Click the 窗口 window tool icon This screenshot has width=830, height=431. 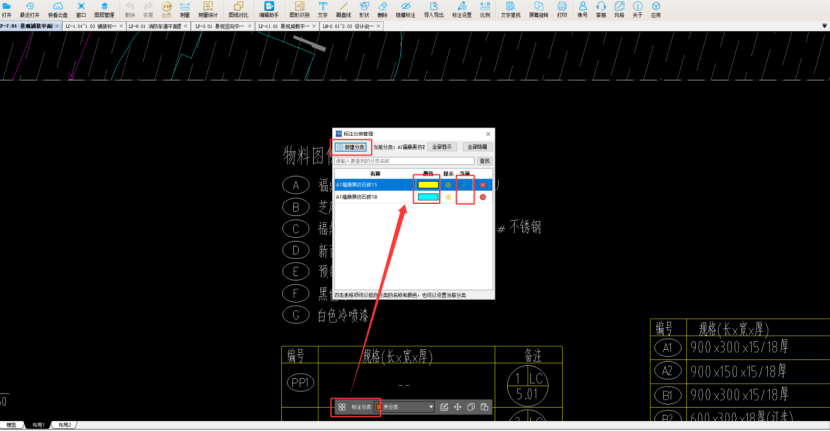click(x=81, y=9)
